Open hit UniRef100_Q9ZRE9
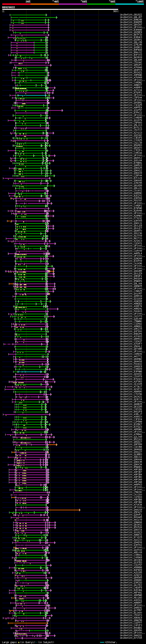The height and width of the screenshot is (644, 146). (x=131, y=32)
